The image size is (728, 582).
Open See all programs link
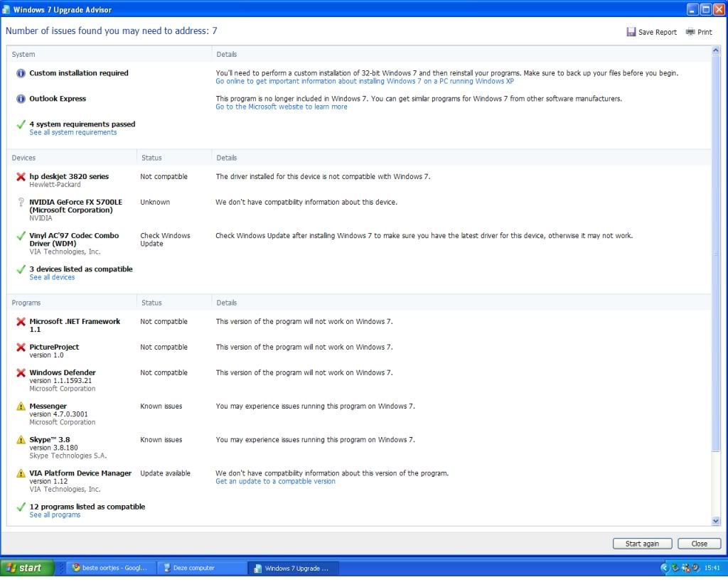click(55, 514)
